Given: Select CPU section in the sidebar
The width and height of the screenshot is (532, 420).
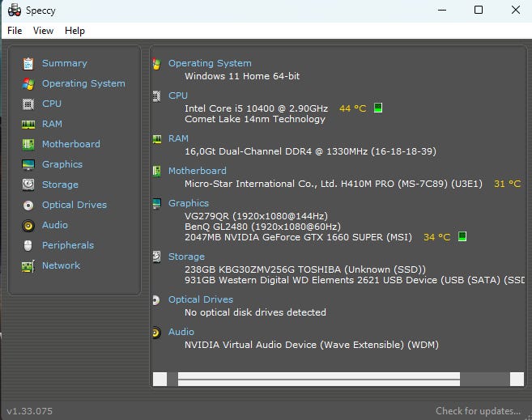Looking at the screenshot, I should (52, 104).
